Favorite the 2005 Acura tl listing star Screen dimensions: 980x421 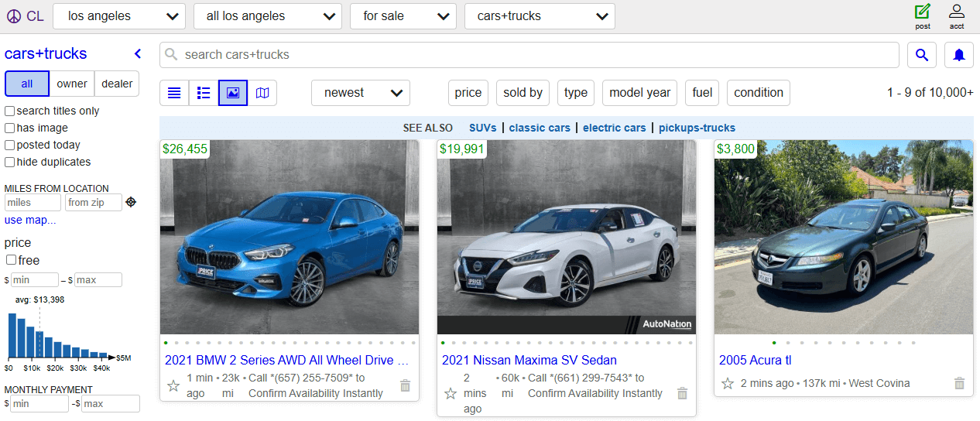coord(727,383)
